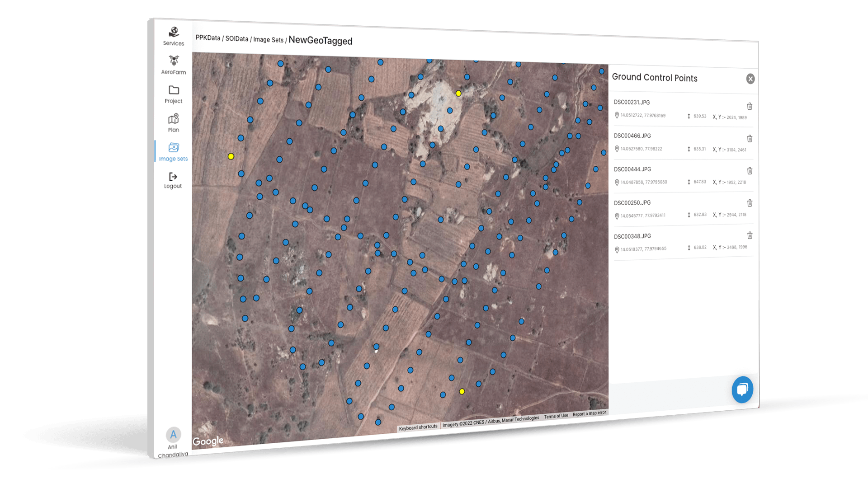Remove DSC00250.JPG using trash icon
Viewport: 868px width, 488px height.
[750, 203]
